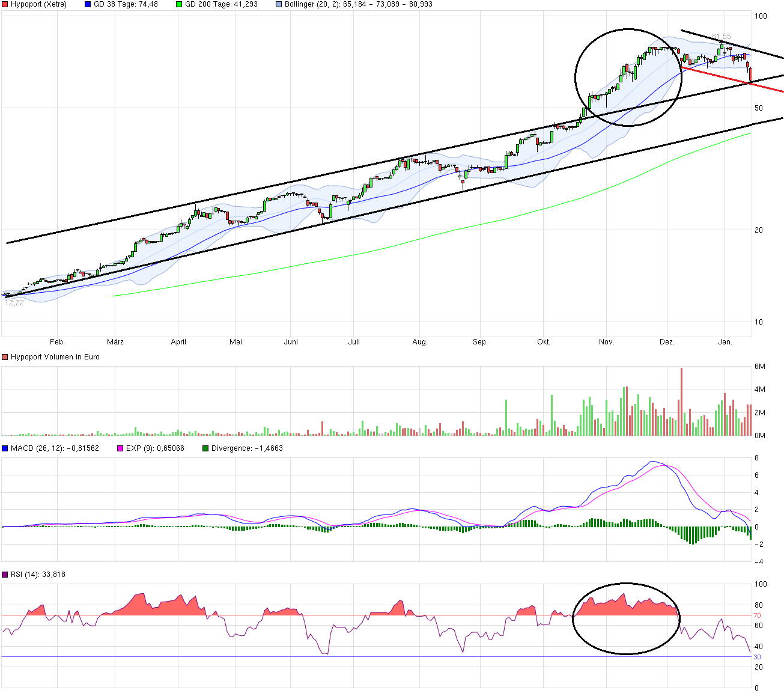Click the 6 value on the MACD axis
This screenshot has width=784, height=696.
[757, 475]
